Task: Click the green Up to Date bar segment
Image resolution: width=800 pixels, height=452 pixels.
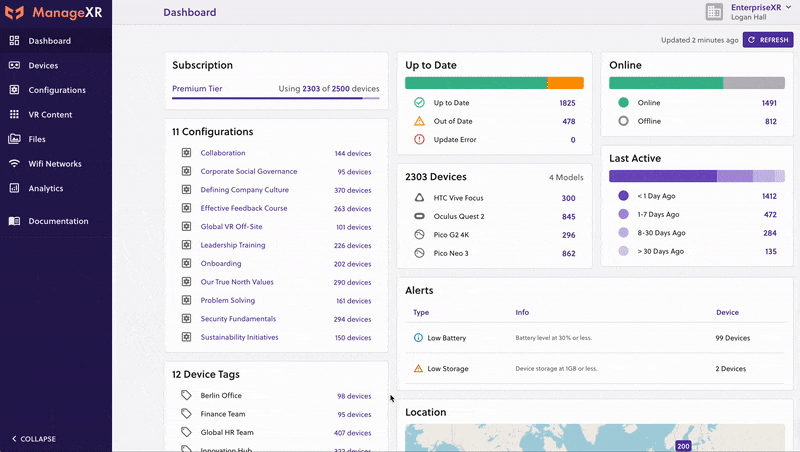Action: click(x=476, y=83)
